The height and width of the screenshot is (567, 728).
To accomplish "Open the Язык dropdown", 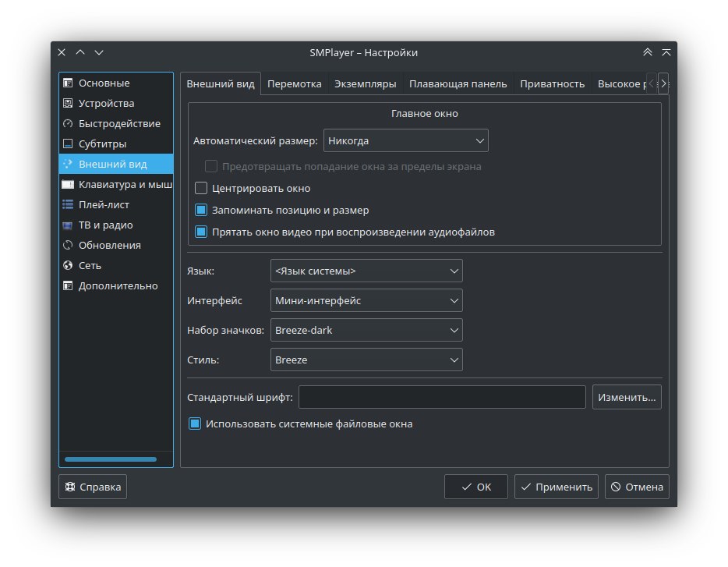I will (366, 271).
